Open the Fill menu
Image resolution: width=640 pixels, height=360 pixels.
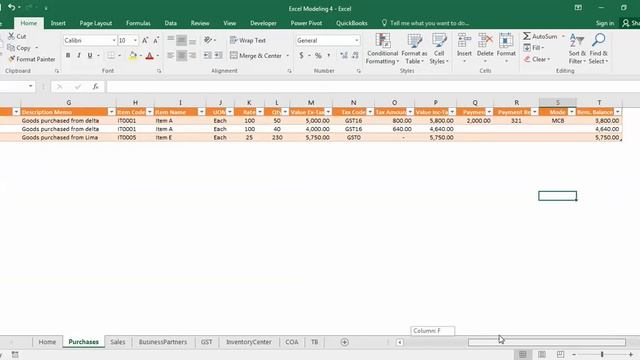pyautogui.click(x=534, y=48)
